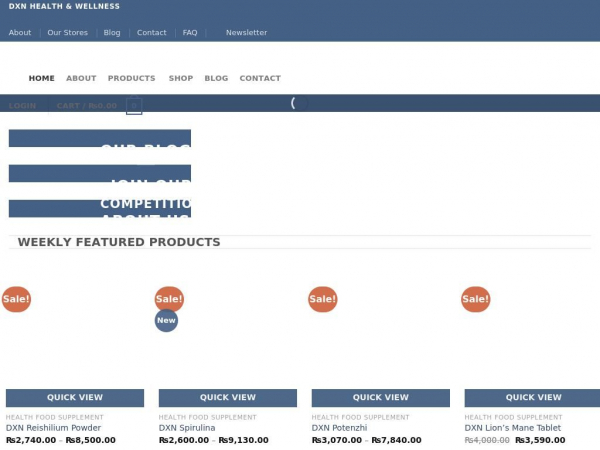This screenshot has height=450, width=600.
Task: Click Health Food Supplement label above DXN Spirulina
Action: pyautogui.click(x=208, y=417)
